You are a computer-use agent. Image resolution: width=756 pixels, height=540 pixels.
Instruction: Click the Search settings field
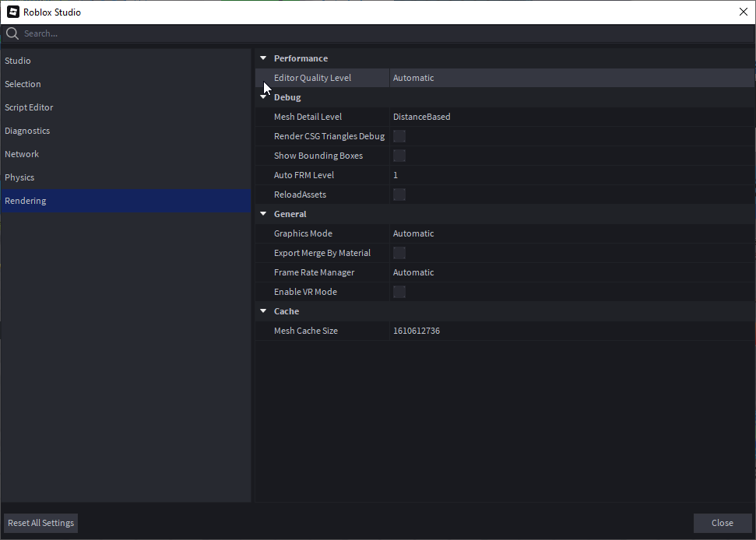[x=378, y=33]
